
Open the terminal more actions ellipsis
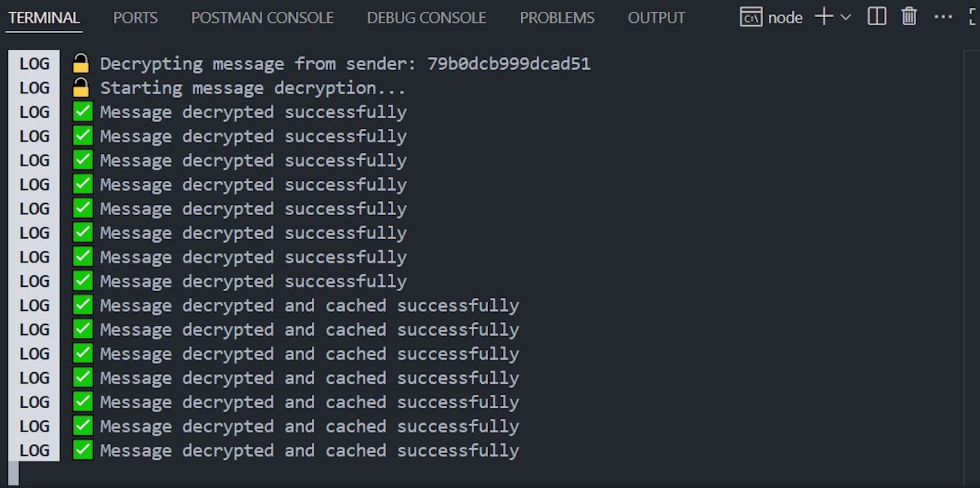click(x=943, y=17)
